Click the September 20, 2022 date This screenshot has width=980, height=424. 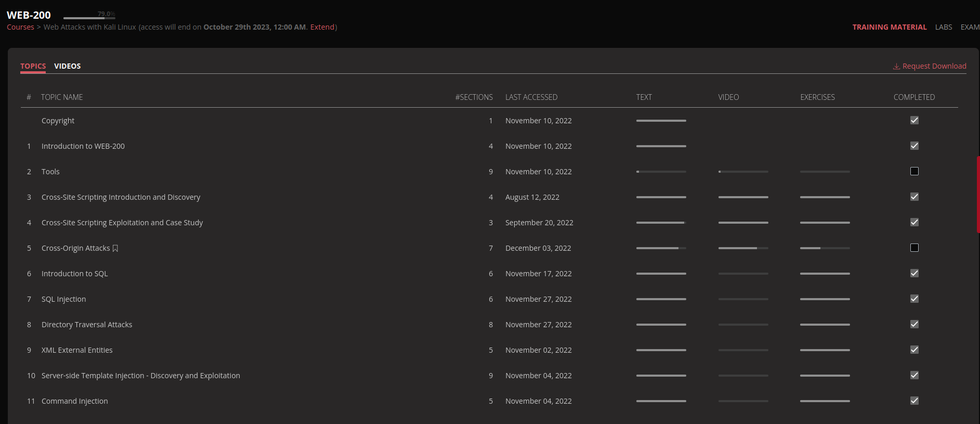pyautogui.click(x=539, y=223)
